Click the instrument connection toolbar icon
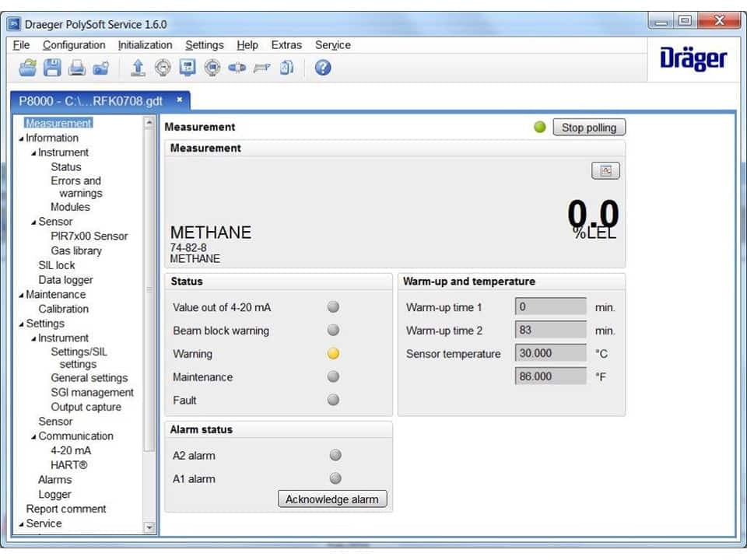 (x=237, y=68)
